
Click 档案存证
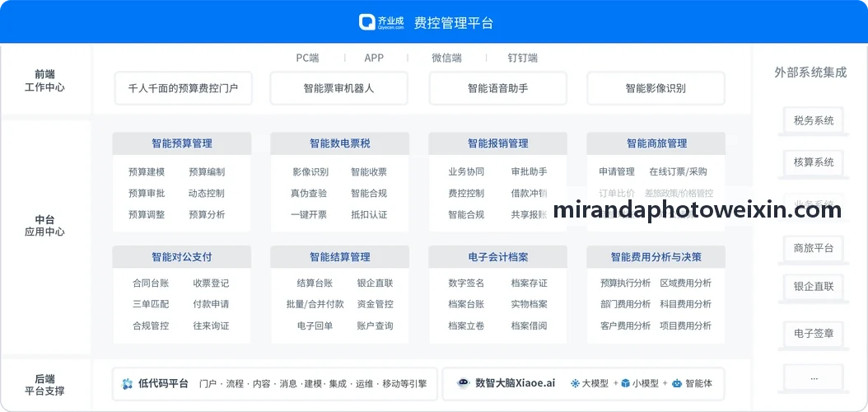pos(530,283)
